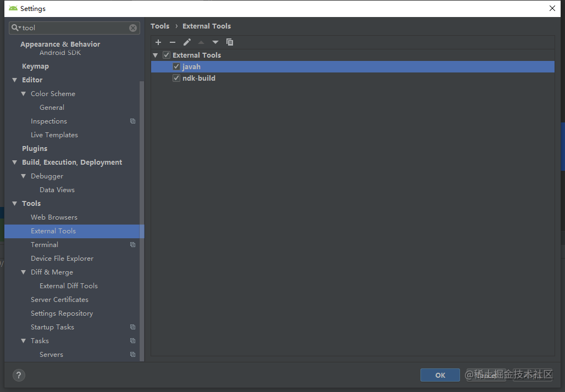Collapse the Diff & Merge node

24,272
